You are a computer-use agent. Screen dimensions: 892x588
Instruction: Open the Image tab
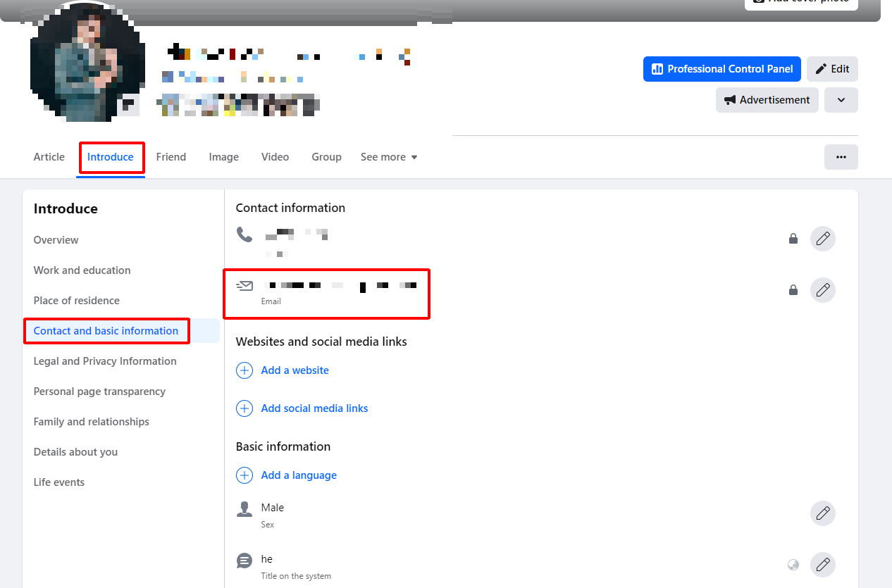[x=224, y=157]
